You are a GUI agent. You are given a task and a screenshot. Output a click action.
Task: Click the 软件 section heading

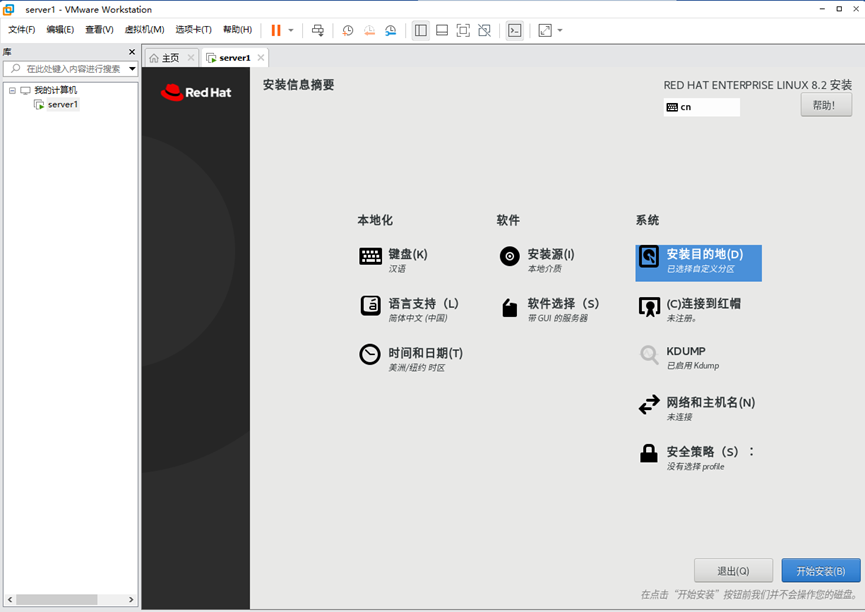tap(508, 220)
